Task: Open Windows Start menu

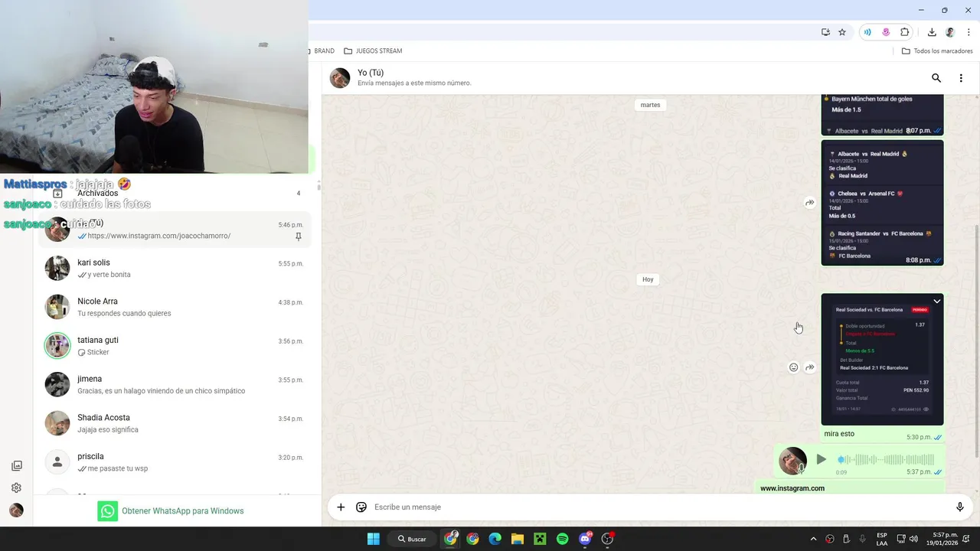Action: pos(373,539)
